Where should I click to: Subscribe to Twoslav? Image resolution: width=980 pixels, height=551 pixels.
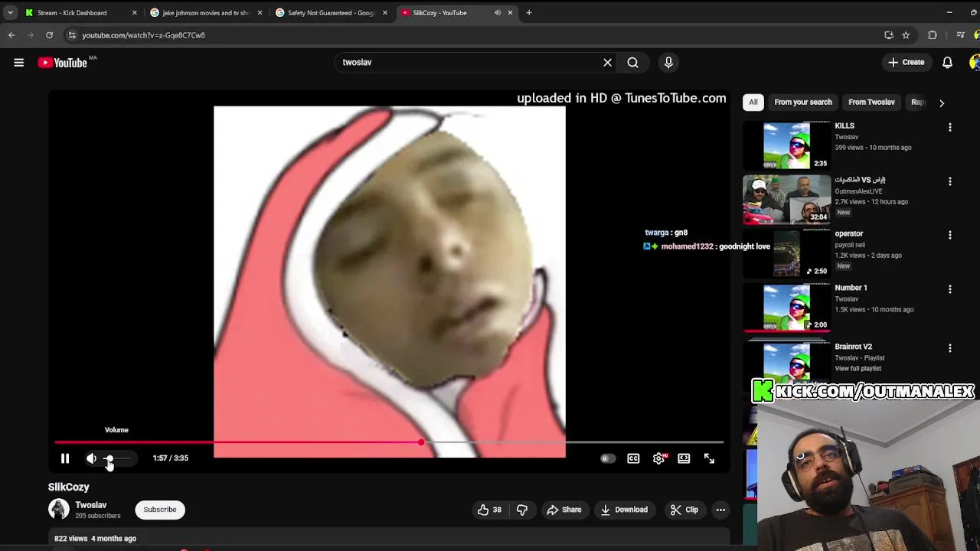(160, 510)
